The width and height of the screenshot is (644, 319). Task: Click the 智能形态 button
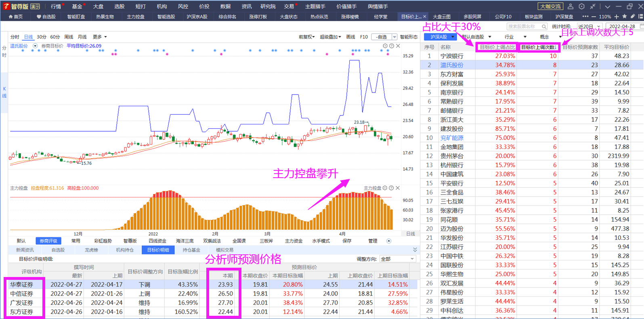pyautogui.click(x=409, y=37)
